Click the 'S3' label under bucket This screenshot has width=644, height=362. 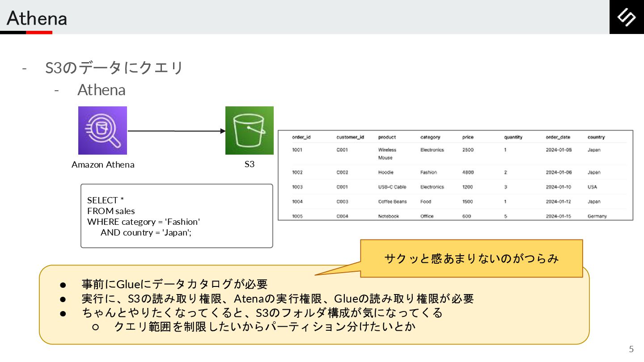249,164
